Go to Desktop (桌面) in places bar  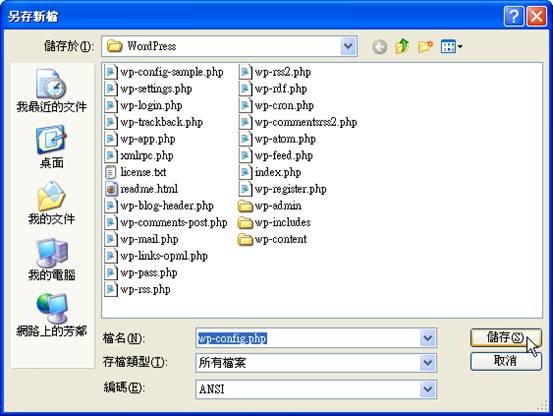(x=51, y=147)
